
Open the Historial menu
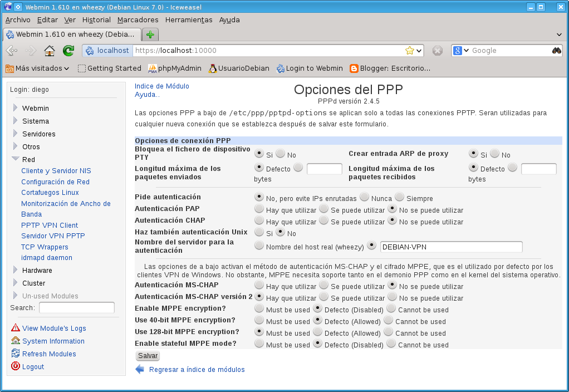(96, 20)
